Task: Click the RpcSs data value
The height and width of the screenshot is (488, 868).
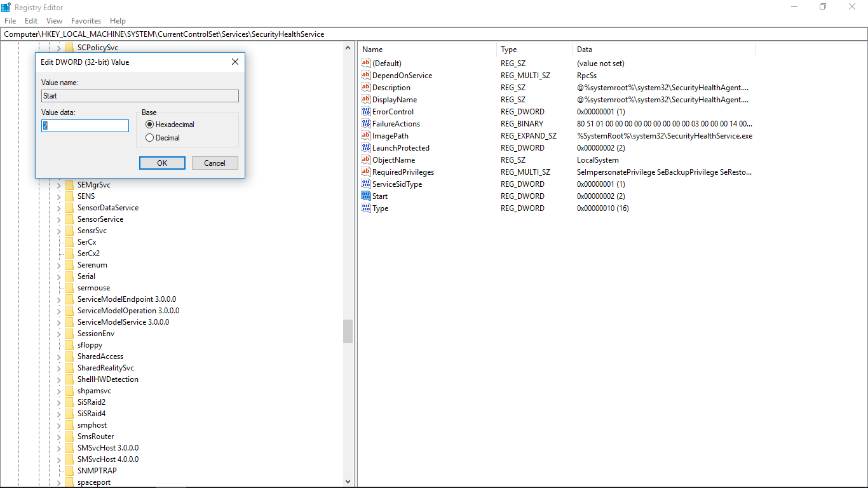Action: click(x=587, y=76)
